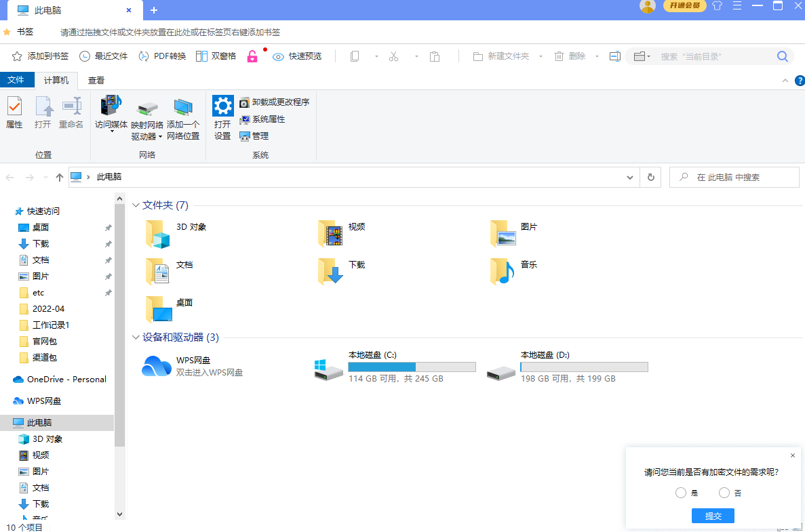
Task: Click the 双窗格 dual-pane icon
Action: tap(201, 56)
